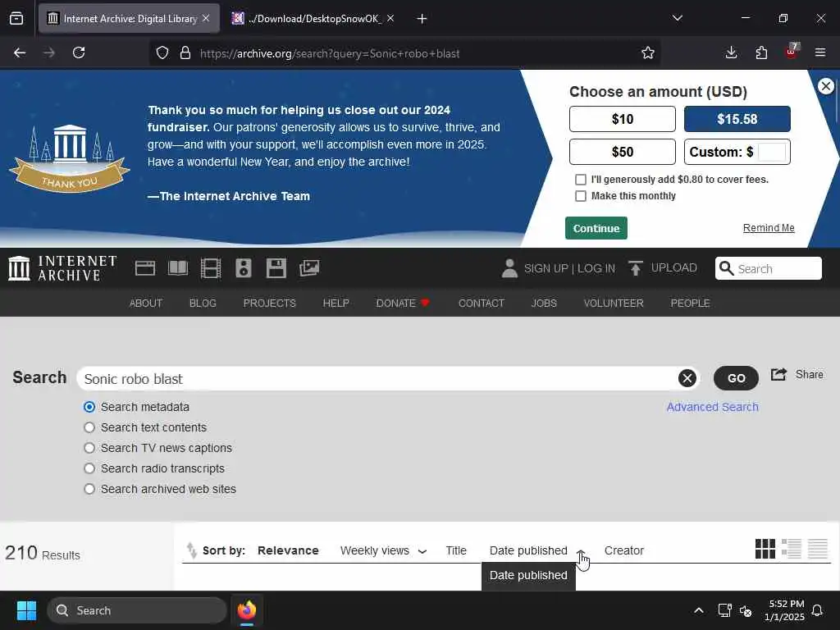Image resolution: width=840 pixels, height=630 pixels.
Task: Bookmark this page with the star icon
Action: click(x=648, y=52)
